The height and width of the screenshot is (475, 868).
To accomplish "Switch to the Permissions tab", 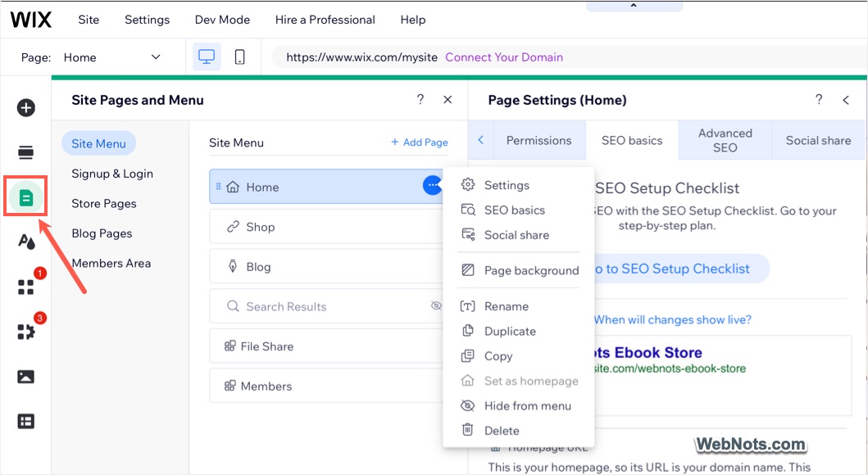I will (x=539, y=141).
